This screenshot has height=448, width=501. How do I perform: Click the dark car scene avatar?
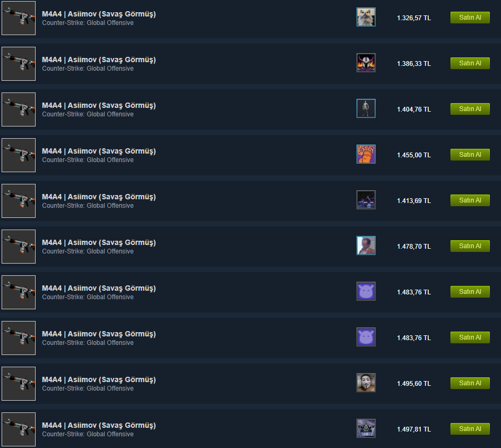[366, 200]
